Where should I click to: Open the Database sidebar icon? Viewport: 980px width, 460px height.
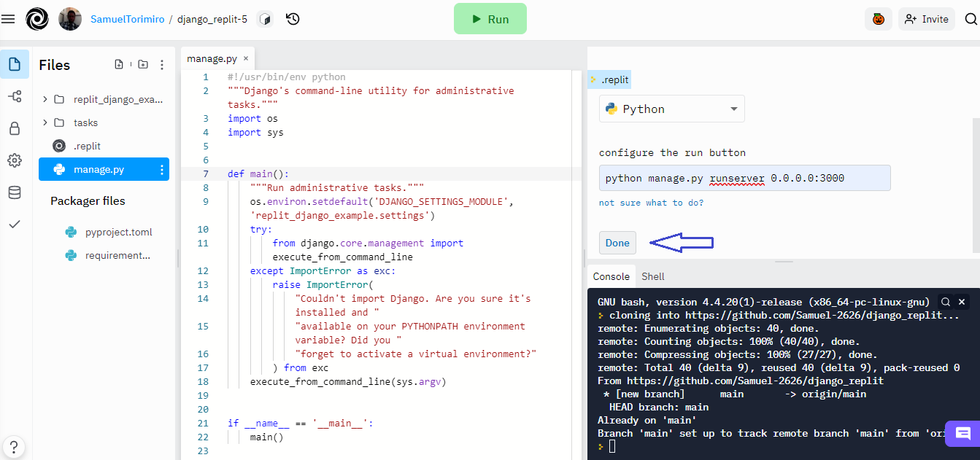[x=15, y=192]
